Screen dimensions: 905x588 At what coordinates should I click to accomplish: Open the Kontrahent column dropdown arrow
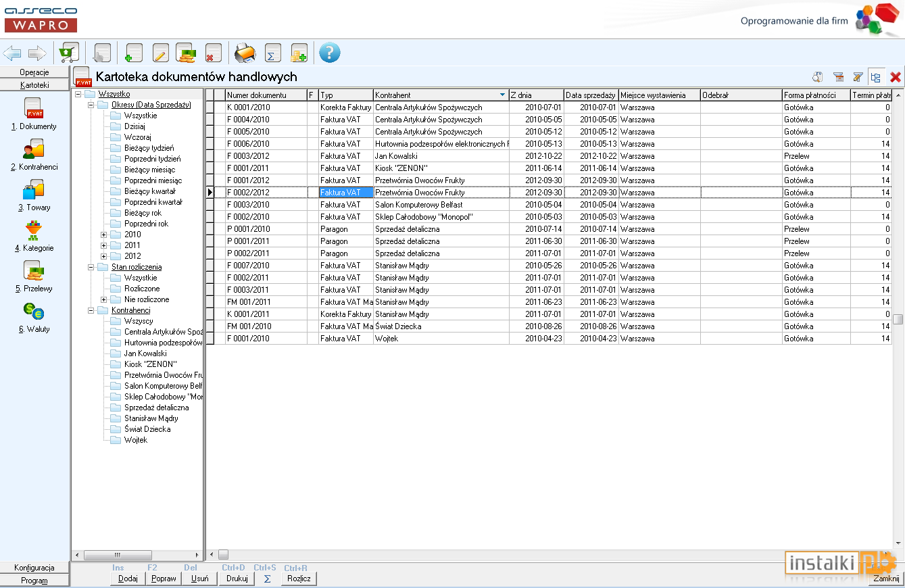coord(502,95)
